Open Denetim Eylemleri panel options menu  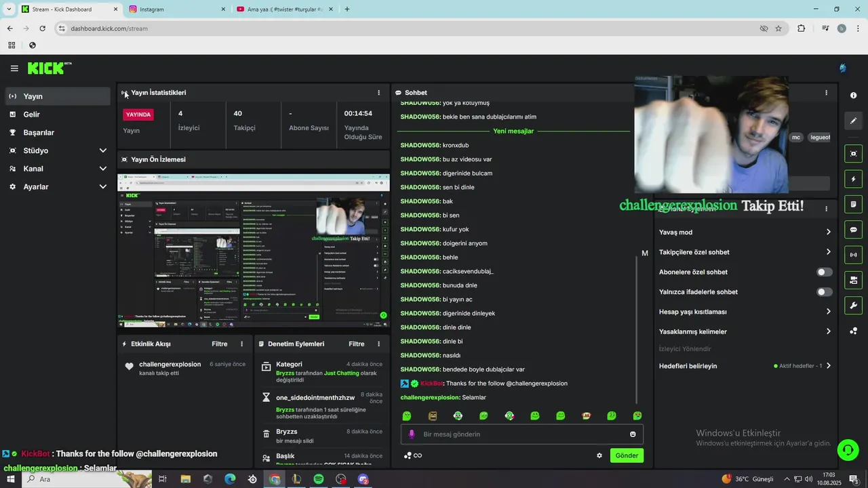pyautogui.click(x=378, y=344)
